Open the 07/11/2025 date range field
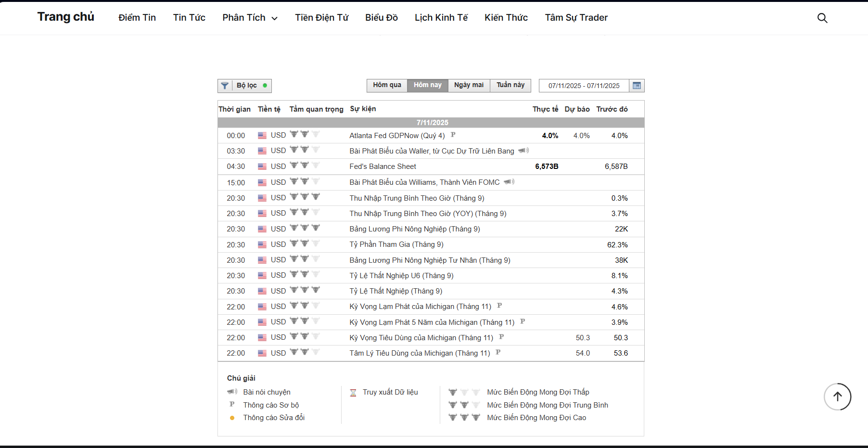The image size is (868, 448). [x=584, y=86]
